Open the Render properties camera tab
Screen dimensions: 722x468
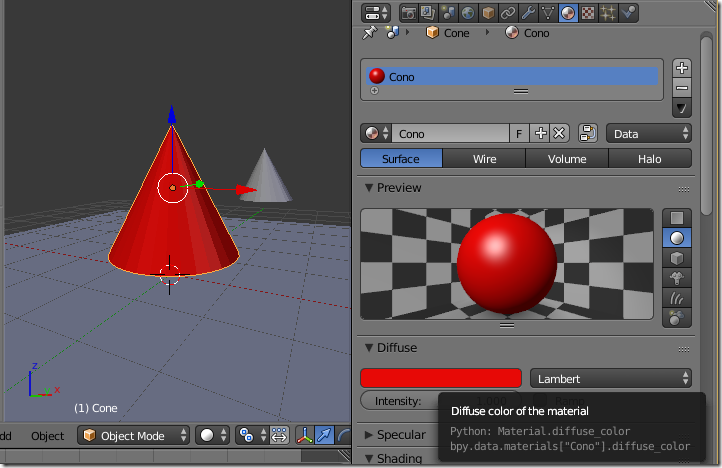(408, 13)
